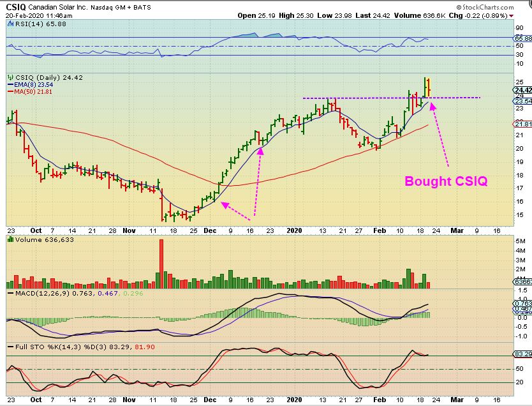This screenshot has width=532, height=406.
Task: Click Mar on the bottom date axis
Action: coord(457,400)
